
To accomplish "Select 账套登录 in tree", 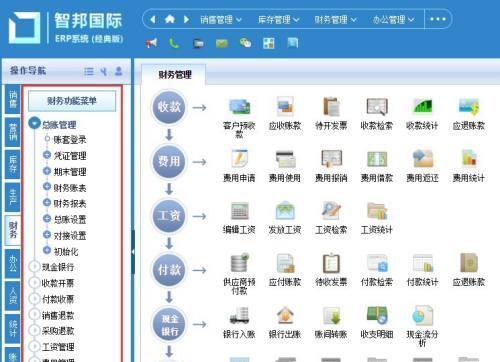I will coord(70,139).
